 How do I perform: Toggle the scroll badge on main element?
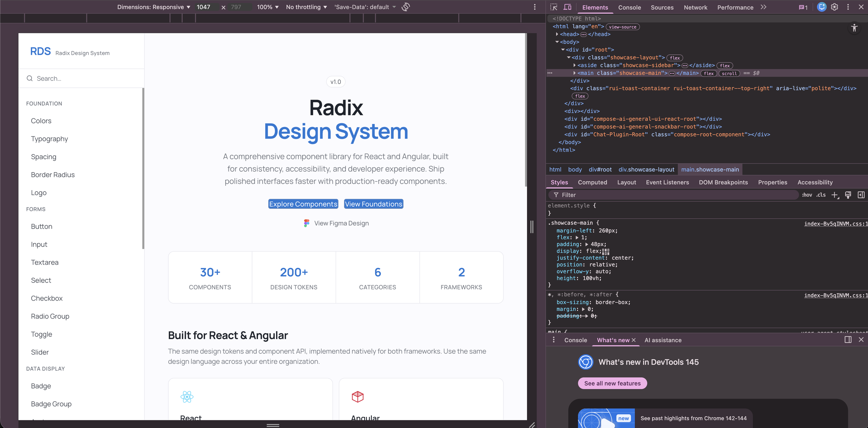pos(729,74)
